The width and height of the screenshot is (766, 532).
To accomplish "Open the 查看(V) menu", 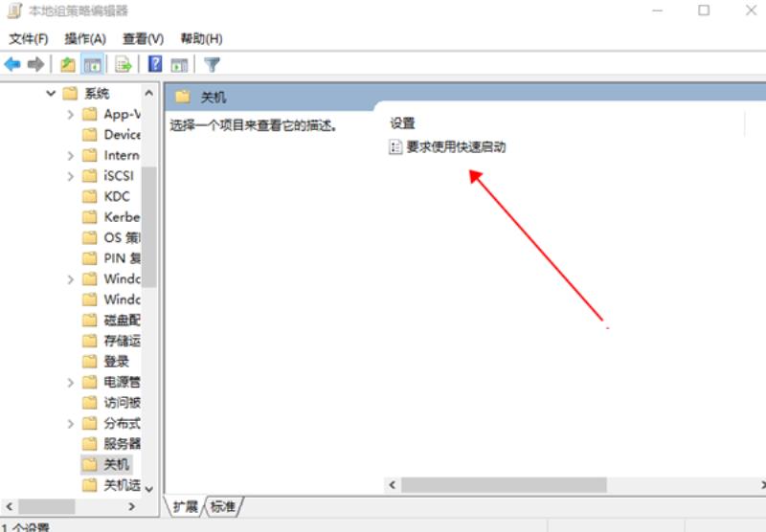I will pyautogui.click(x=143, y=38).
